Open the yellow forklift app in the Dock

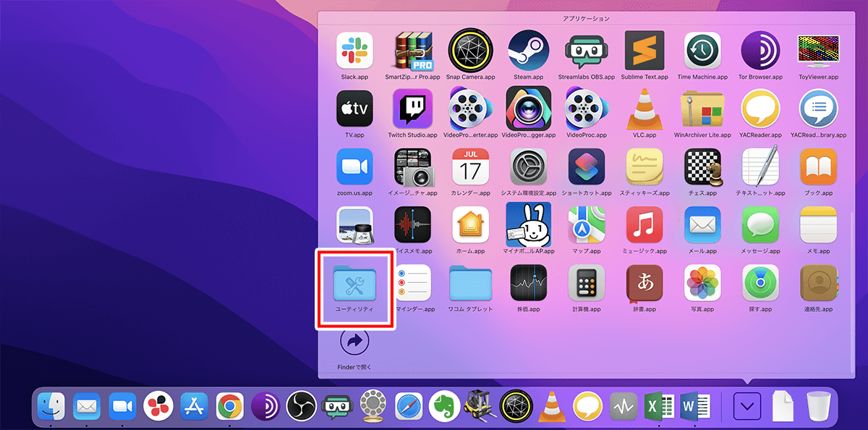[480, 407]
